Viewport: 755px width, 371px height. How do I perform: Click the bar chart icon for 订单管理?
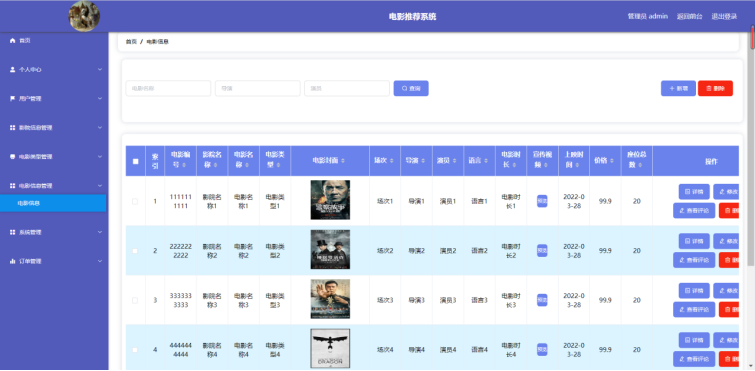pos(13,261)
